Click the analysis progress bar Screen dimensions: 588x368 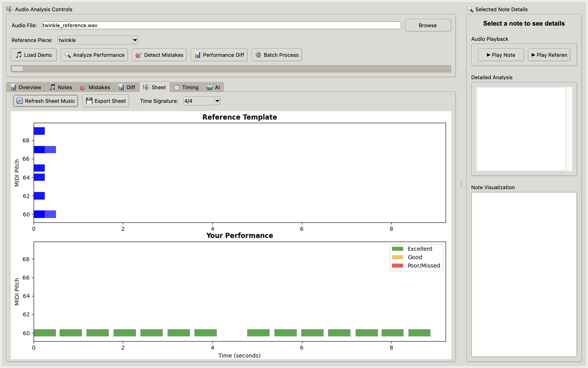click(x=231, y=69)
